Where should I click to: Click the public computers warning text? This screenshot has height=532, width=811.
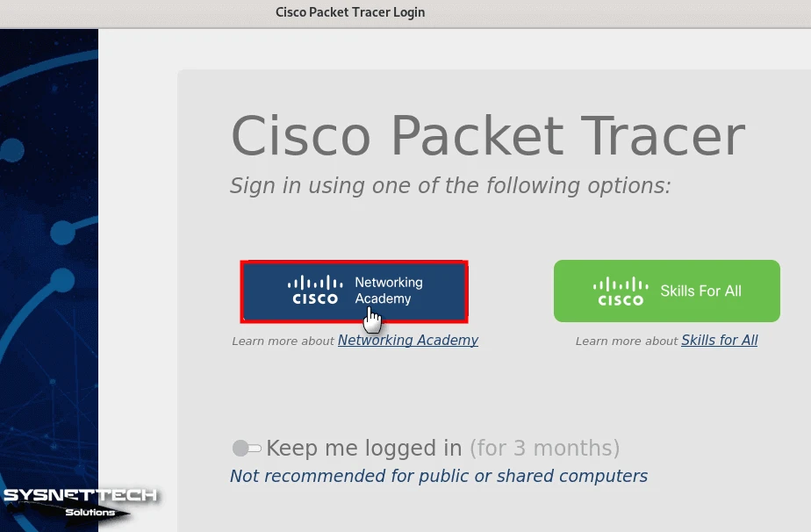pos(438,476)
